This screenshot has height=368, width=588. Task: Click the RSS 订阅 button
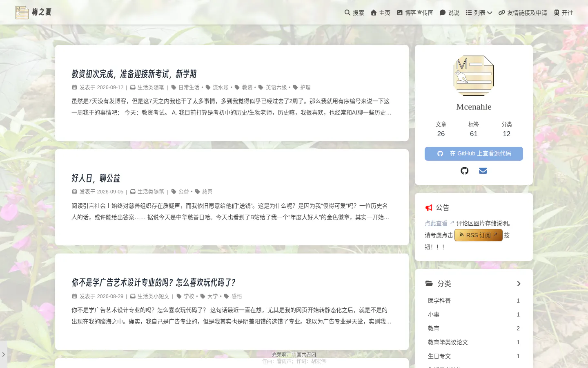[479, 235]
